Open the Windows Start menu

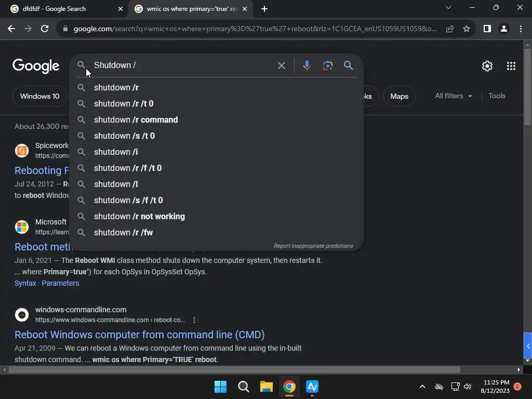(220, 387)
